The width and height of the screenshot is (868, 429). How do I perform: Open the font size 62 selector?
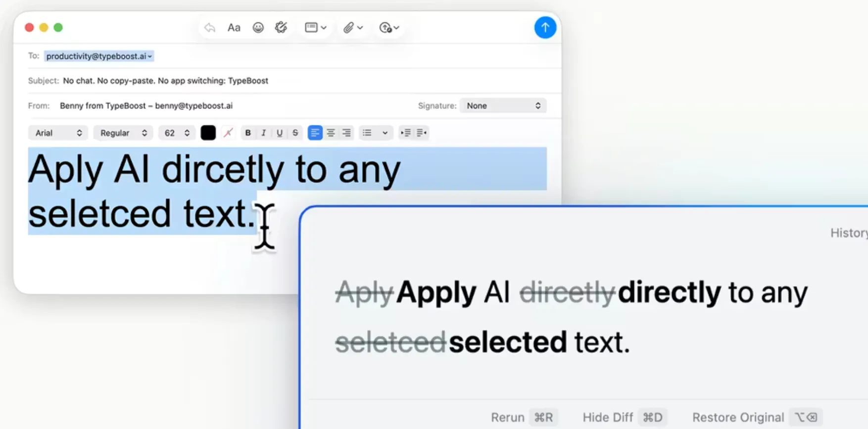177,133
